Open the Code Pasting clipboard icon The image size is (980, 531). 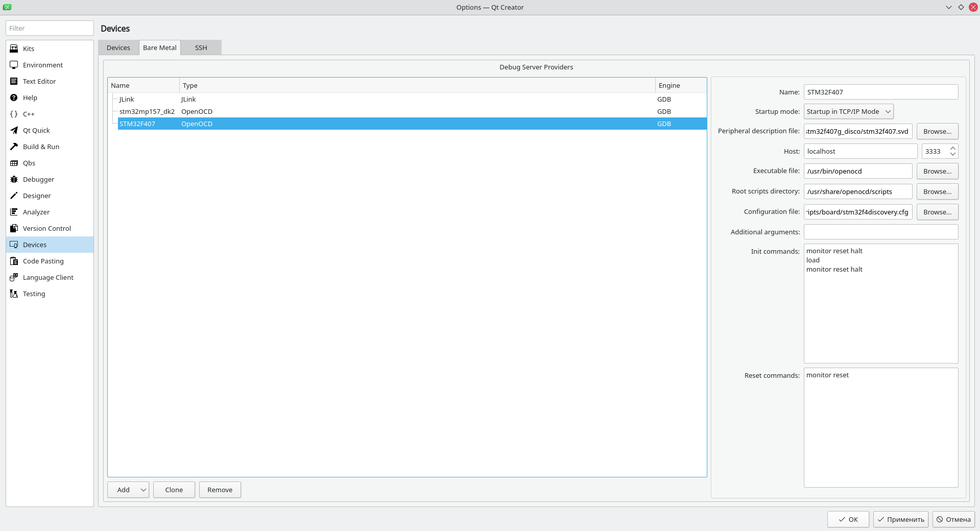(14, 261)
